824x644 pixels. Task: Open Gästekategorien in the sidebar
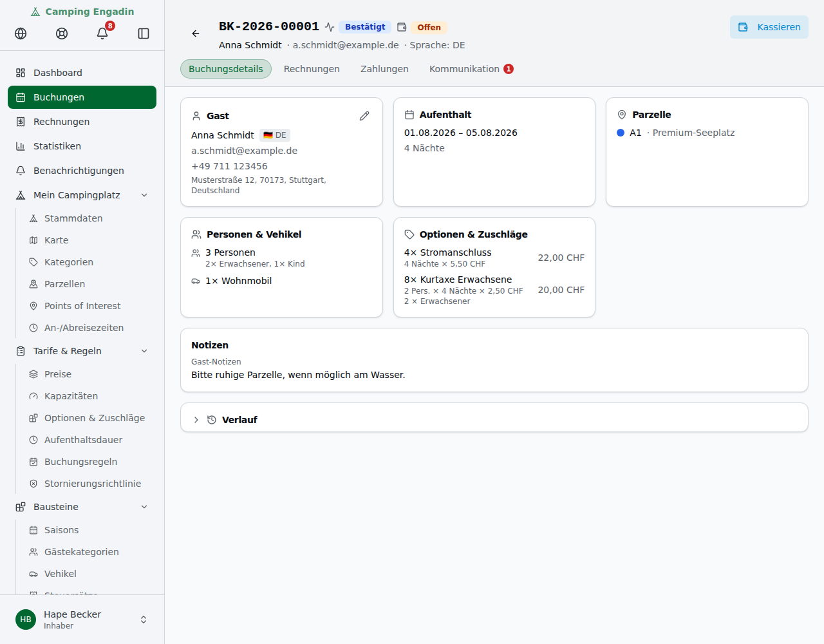[x=89, y=552]
